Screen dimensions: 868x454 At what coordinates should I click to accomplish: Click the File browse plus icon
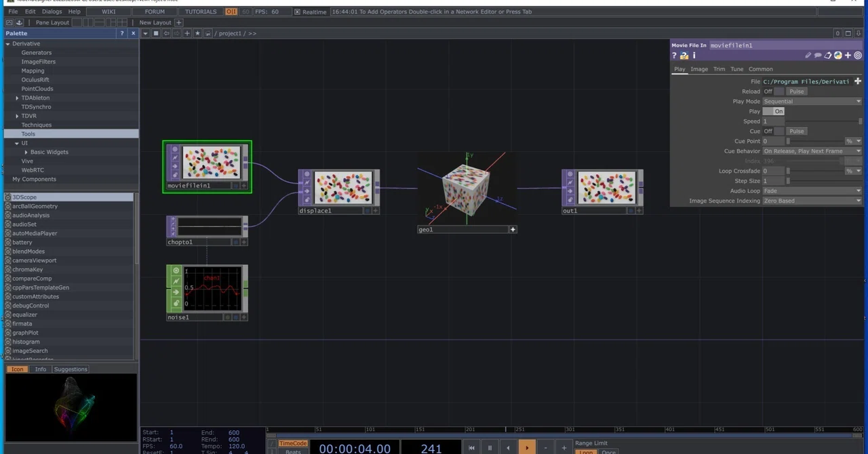pyautogui.click(x=858, y=81)
